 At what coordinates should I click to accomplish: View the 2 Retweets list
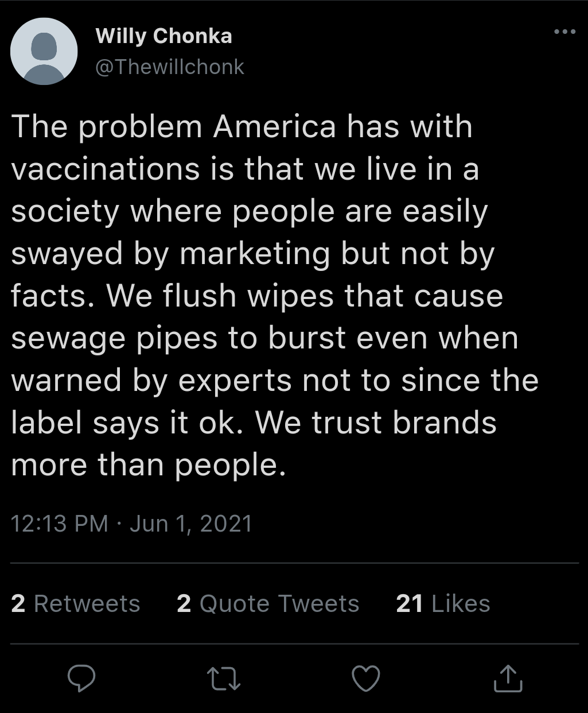[75, 603]
